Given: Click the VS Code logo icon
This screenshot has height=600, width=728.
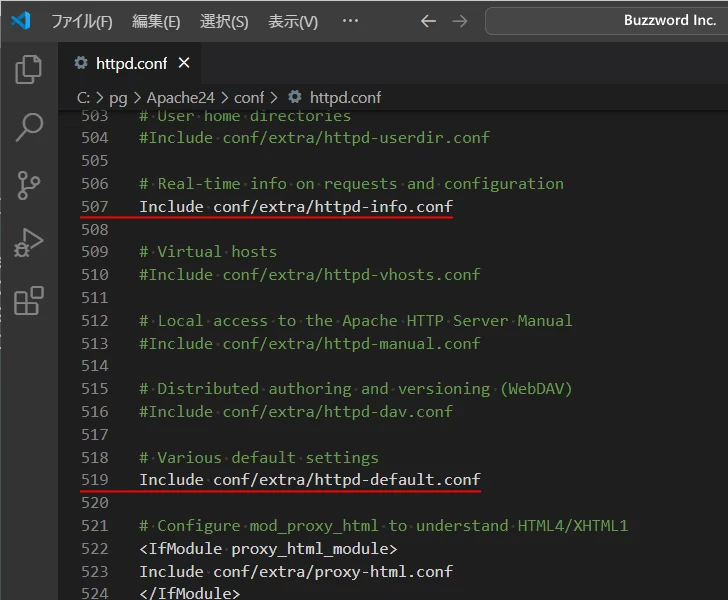Looking at the screenshot, I should tap(21, 21).
